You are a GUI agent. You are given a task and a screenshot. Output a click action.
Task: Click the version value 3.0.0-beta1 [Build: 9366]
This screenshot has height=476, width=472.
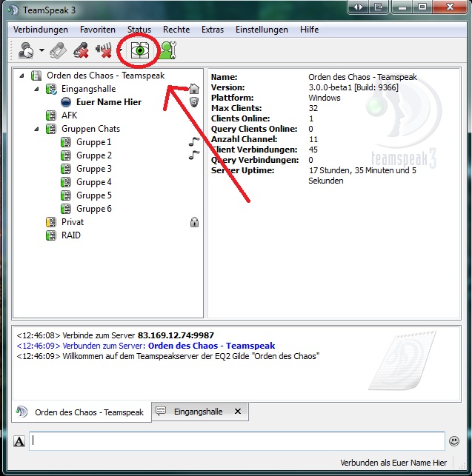pyautogui.click(x=353, y=88)
